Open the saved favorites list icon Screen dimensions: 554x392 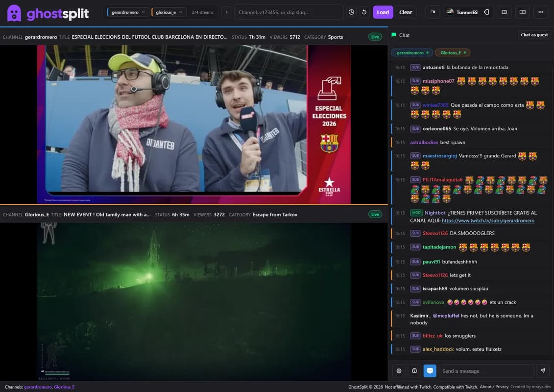(x=433, y=12)
